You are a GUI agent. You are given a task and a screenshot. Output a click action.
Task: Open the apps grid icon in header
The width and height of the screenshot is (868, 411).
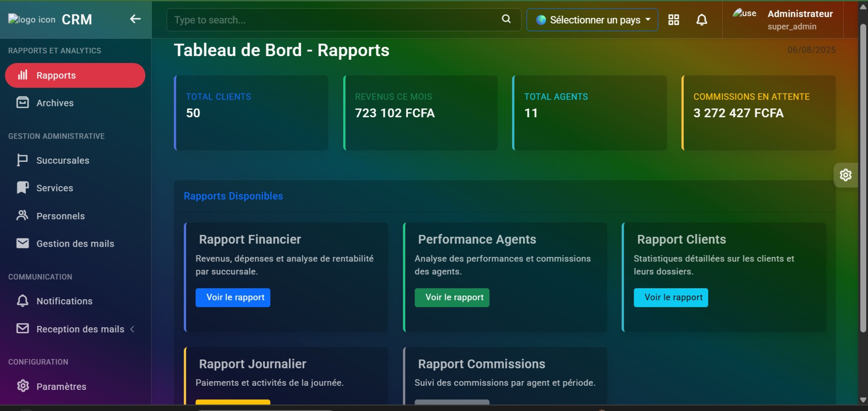(x=673, y=20)
